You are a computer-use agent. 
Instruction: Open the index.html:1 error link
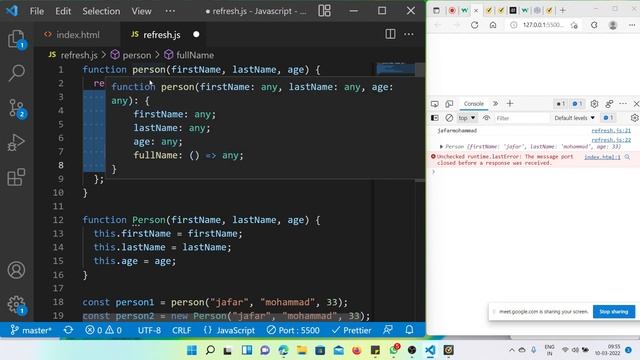coord(602,157)
